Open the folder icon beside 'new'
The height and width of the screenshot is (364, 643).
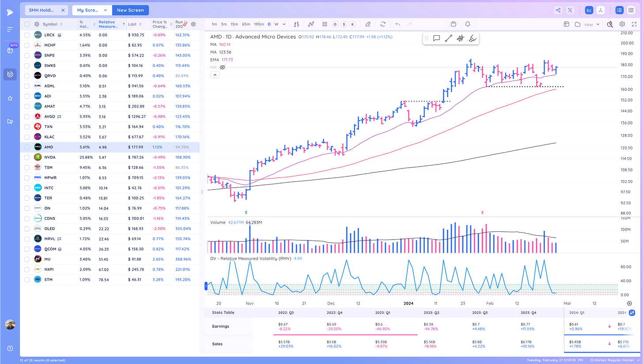coord(578,24)
